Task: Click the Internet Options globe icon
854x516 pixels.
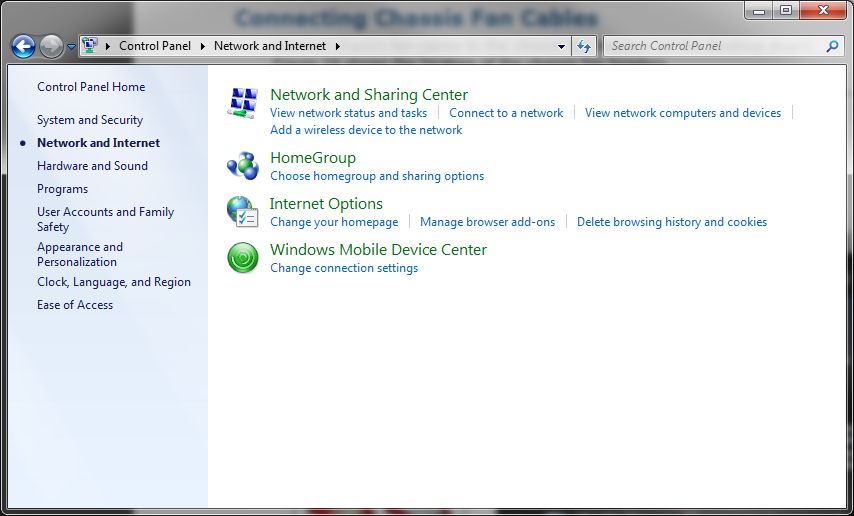Action: coord(242,211)
